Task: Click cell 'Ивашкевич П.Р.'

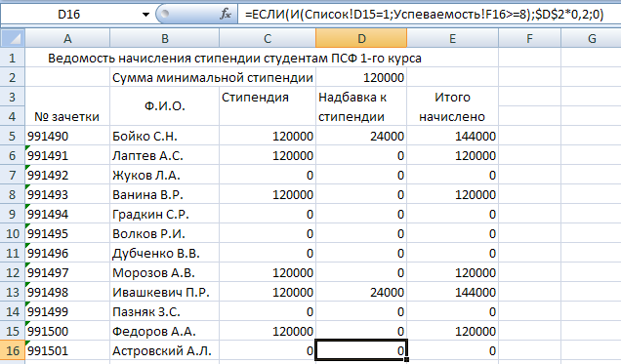Action: pyautogui.click(x=164, y=292)
